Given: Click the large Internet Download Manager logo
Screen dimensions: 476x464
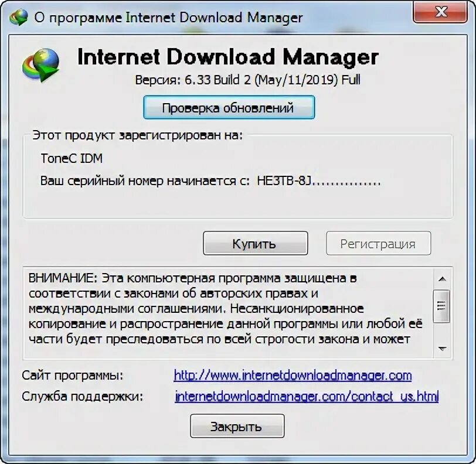Looking at the screenshot, I should [x=40, y=66].
